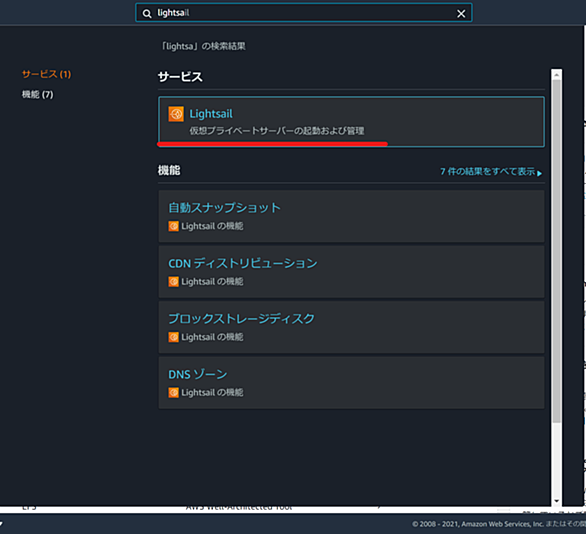Show all 7 results link
This screenshot has height=534, width=586.
[488, 172]
